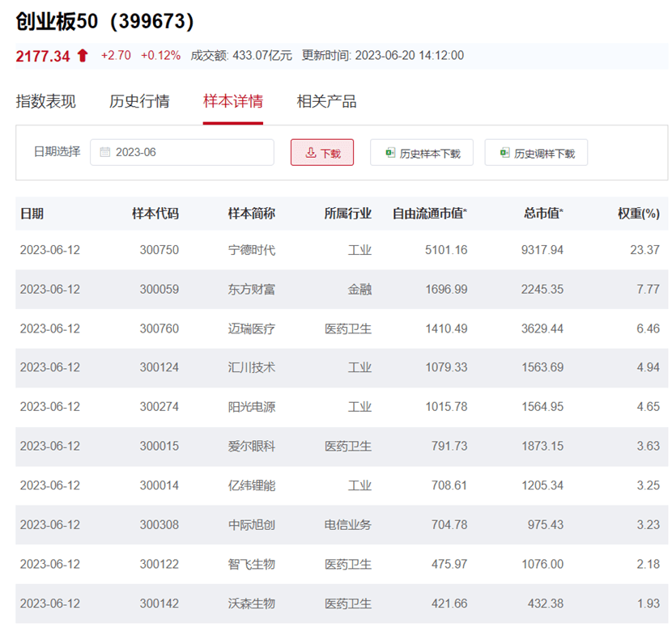Screen dimensions: 672x627
Task: Click the Excel icon beside 历史调样下载
Action: [x=504, y=152]
